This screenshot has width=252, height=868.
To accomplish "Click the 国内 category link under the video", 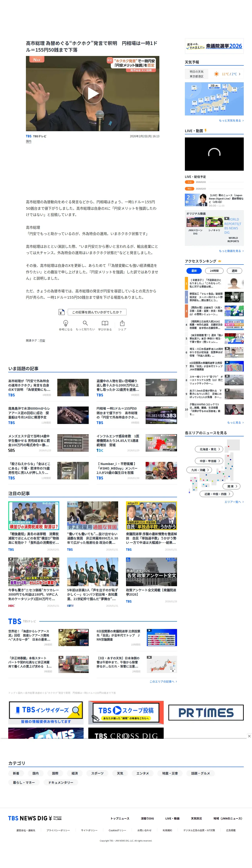I will click(x=29, y=142).
